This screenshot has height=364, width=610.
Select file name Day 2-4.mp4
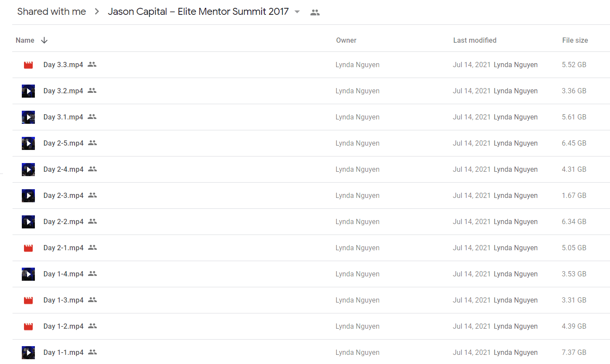coord(64,170)
